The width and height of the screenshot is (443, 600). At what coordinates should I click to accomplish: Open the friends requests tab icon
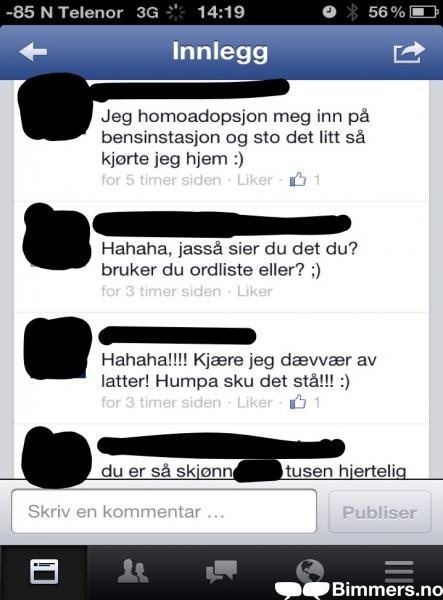(x=133, y=571)
